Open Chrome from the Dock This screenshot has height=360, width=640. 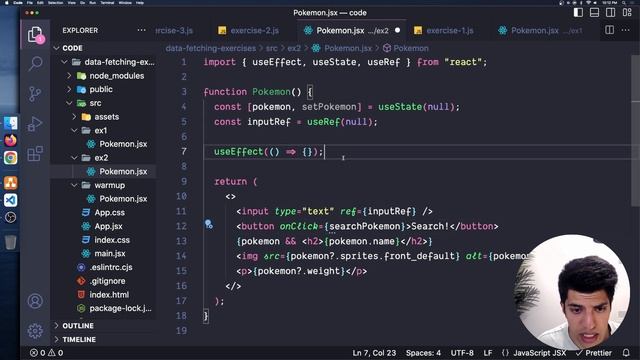(x=11, y=158)
